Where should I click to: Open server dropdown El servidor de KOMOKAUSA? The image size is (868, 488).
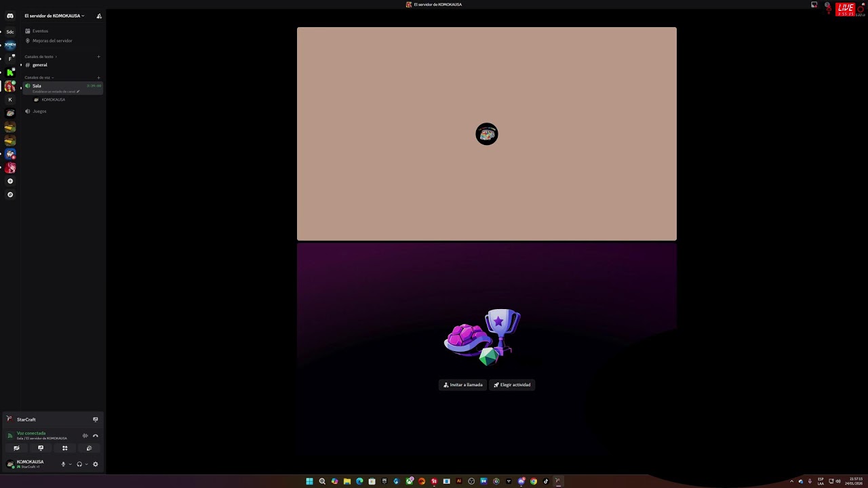click(54, 16)
